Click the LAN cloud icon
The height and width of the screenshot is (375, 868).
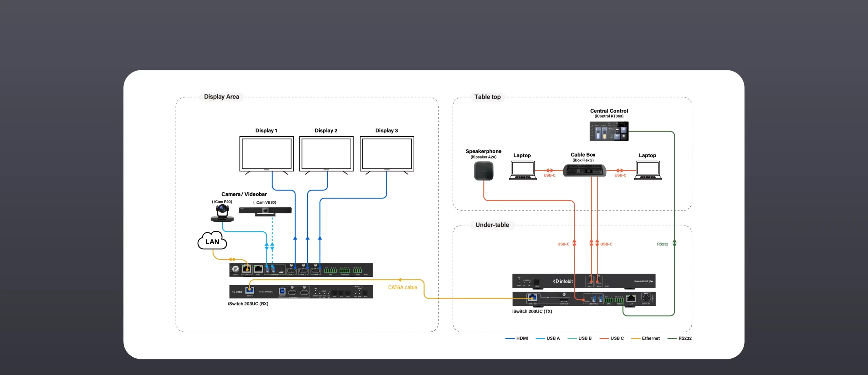pyautogui.click(x=212, y=241)
